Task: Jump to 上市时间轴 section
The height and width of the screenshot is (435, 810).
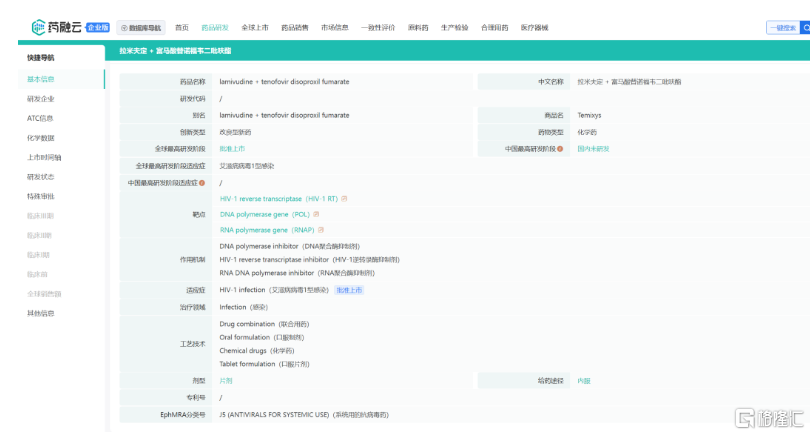Action: point(44,157)
